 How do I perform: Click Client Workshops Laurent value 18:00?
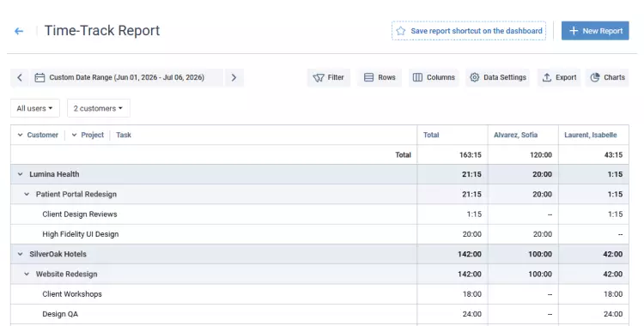click(x=613, y=294)
